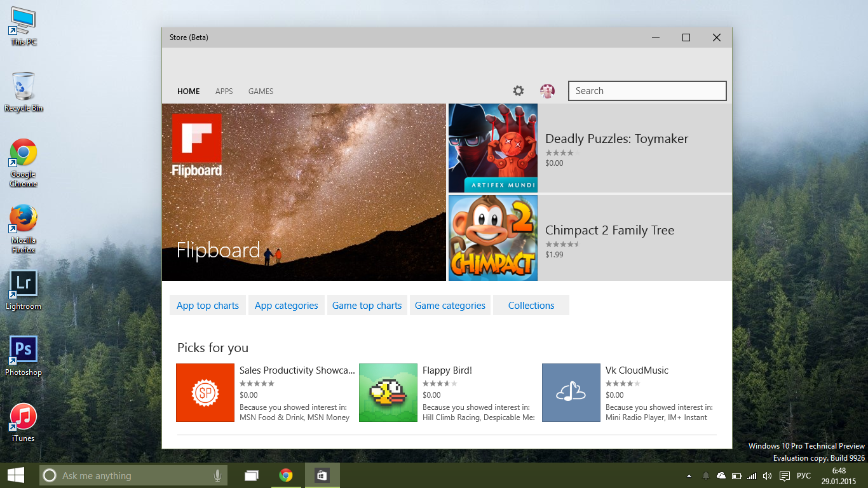Open Action Center message icon

[x=785, y=475]
